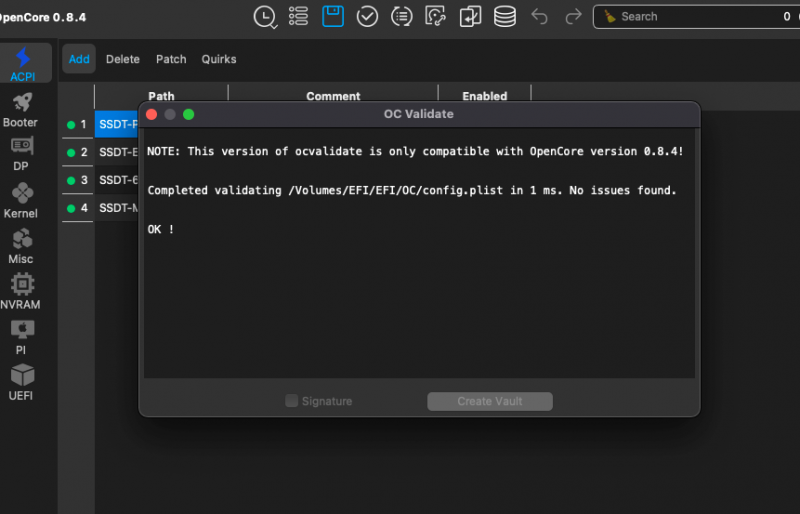Click the wrench document toolbar icon
This screenshot has height=514, width=800.
coord(435,16)
